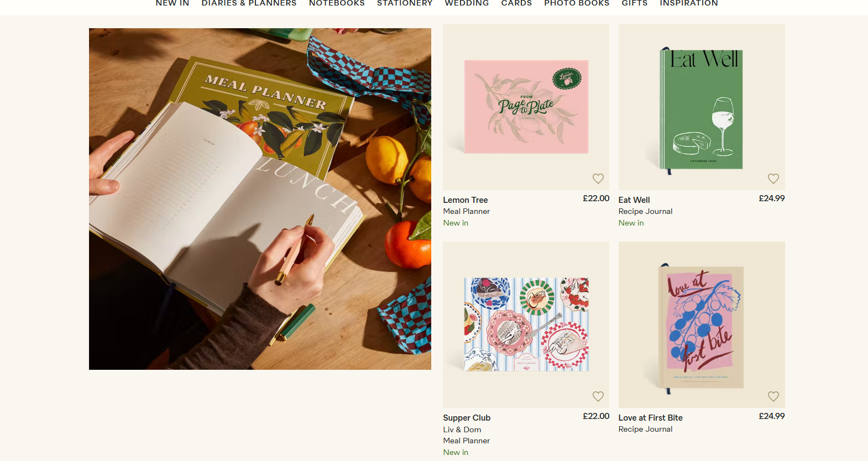Add Supper Club planner to wishlist heart
This screenshot has height=461, width=868.
pyautogui.click(x=598, y=396)
